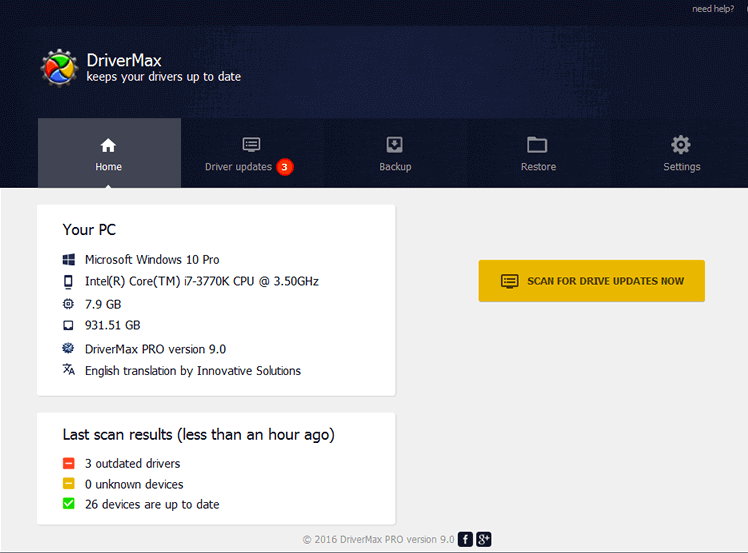Open the Home tab
This screenshot has height=553, width=748.
tap(109, 154)
